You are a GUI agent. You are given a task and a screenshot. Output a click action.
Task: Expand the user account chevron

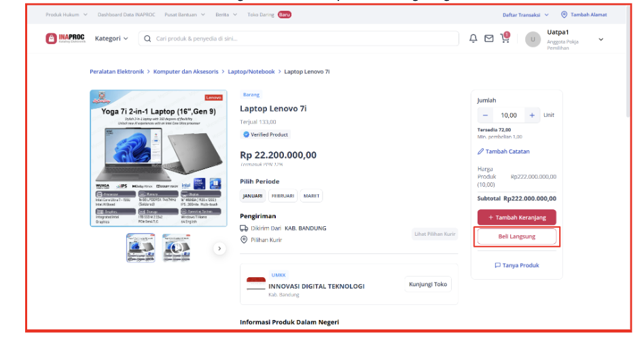pos(601,39)
